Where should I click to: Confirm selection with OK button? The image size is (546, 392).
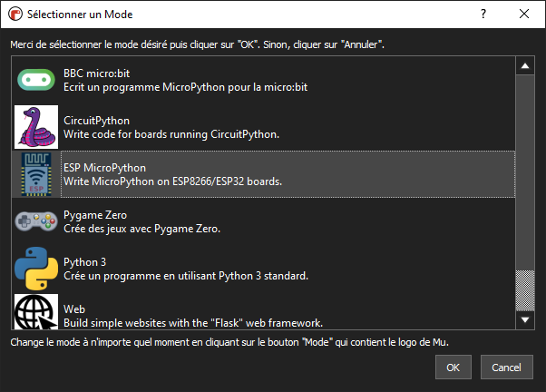pyautogui.click(x=453, y=368)
